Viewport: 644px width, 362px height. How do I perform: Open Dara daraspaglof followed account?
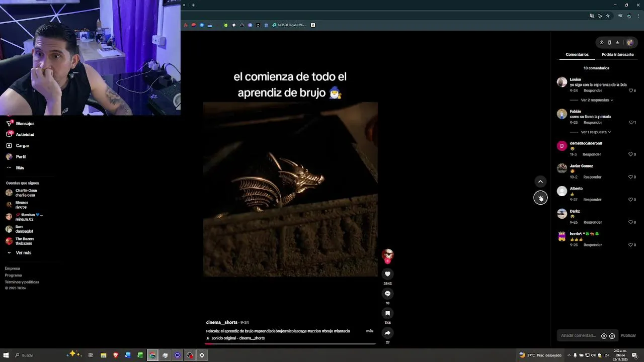pyautogui.click(x=20, y=229)
